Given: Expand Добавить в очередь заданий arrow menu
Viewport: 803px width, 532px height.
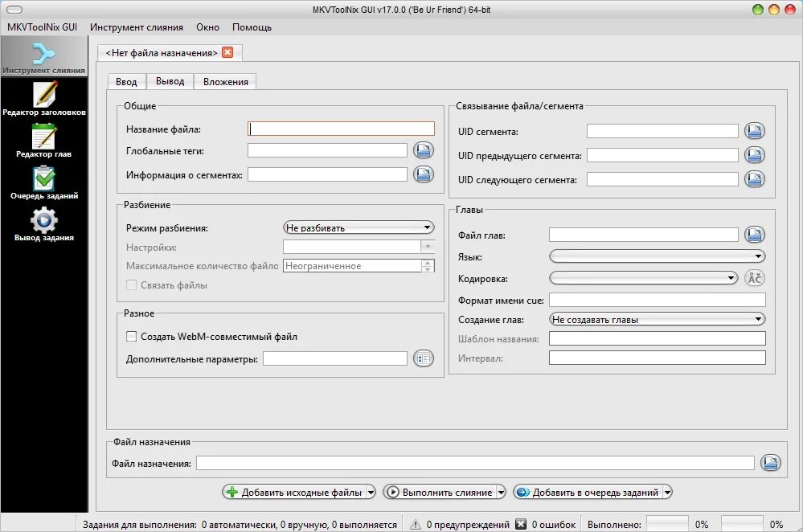Looking at the screenshot, I should tap(667, 492).
